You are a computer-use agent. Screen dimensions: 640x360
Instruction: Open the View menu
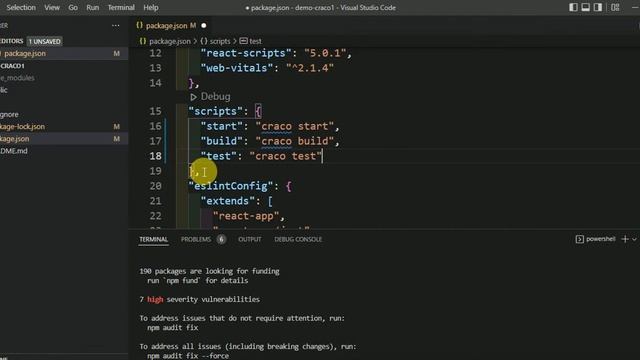coord(52,7)
